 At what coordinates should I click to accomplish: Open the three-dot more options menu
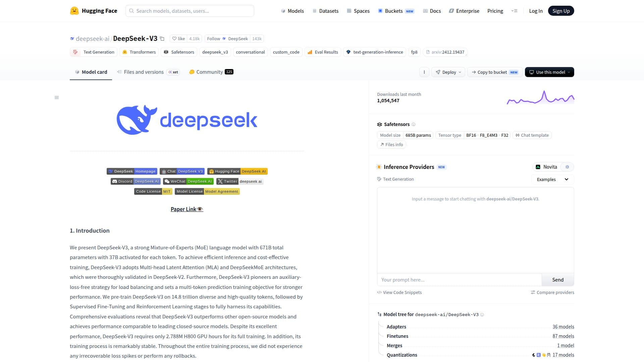424,72
